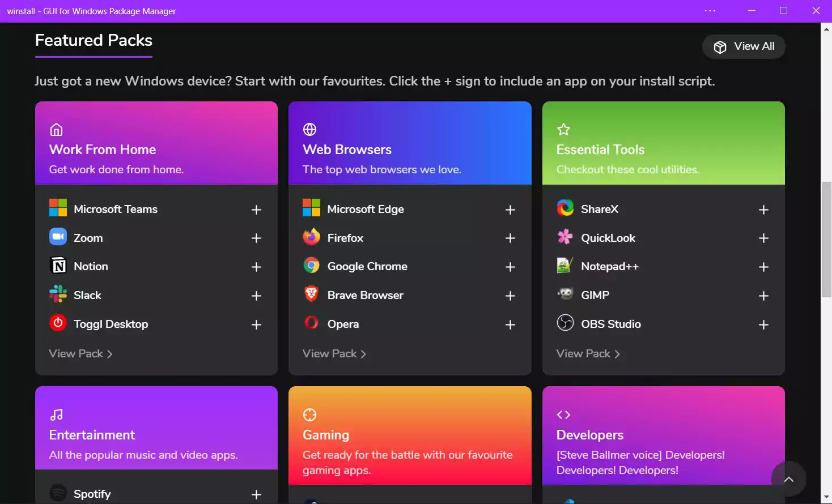Open the window's three-dot menu

[x=710, y=11]
